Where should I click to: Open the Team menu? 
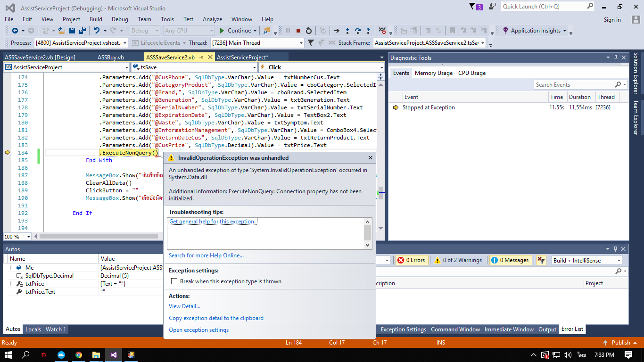(144, 19)
